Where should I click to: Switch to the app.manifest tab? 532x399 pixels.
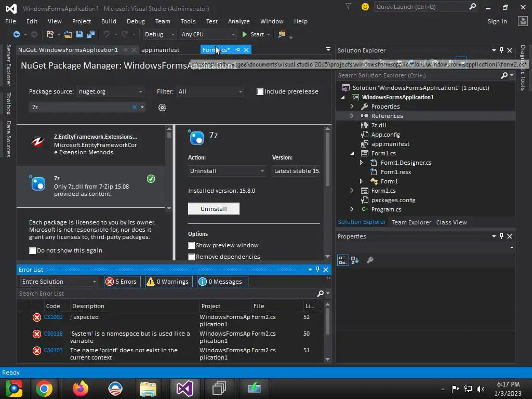point(160,50)
